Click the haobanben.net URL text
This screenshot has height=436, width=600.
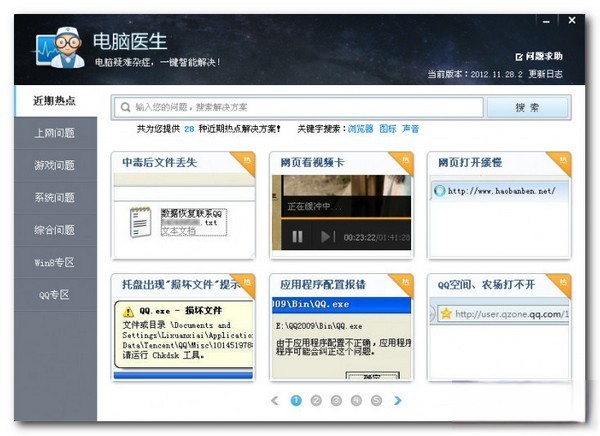(502, 191)
